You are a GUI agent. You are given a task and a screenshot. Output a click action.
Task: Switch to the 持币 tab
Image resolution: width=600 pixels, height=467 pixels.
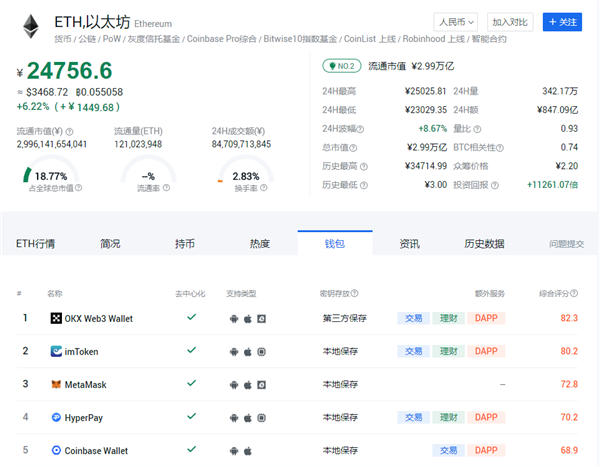(185, 243)
